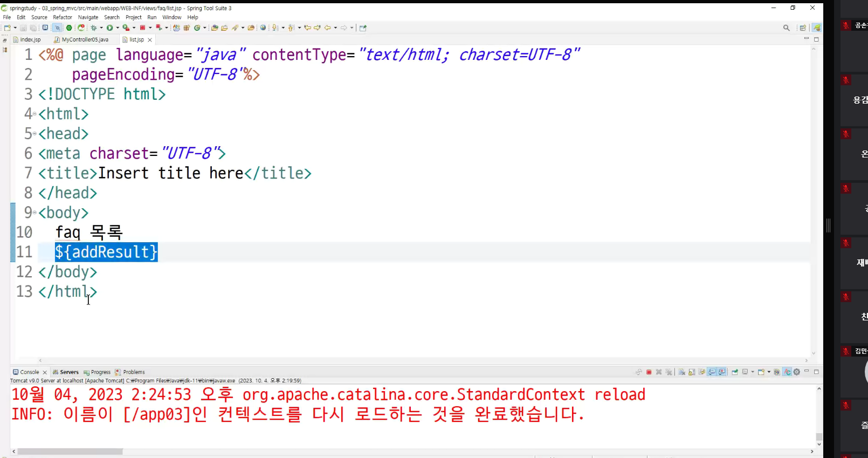Open the Display Selected Console dropdown arrow
Viewport: 868px width, 458px height.
(753, 372)
